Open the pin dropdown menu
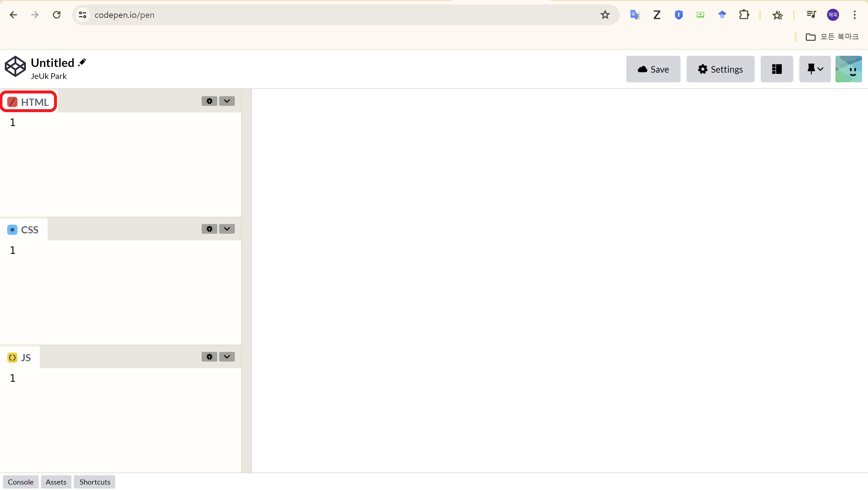This screenshot has width=868, height=490. click(x=815, y=69)
